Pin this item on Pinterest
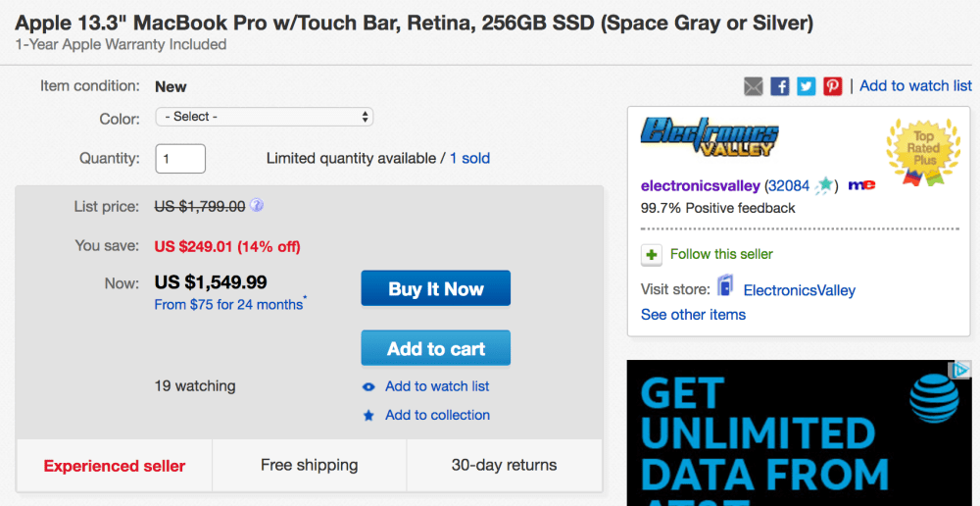 [833, 86]
